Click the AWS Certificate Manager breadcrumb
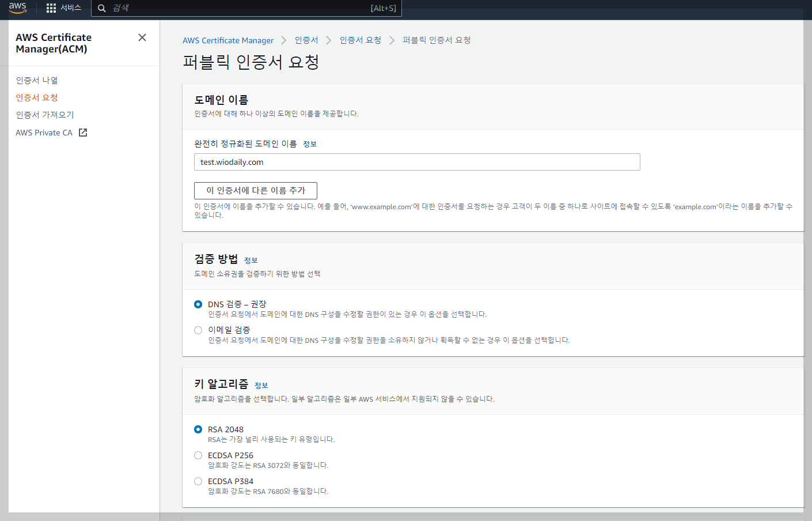The image size is (812, 521). (x=228, y=40)
